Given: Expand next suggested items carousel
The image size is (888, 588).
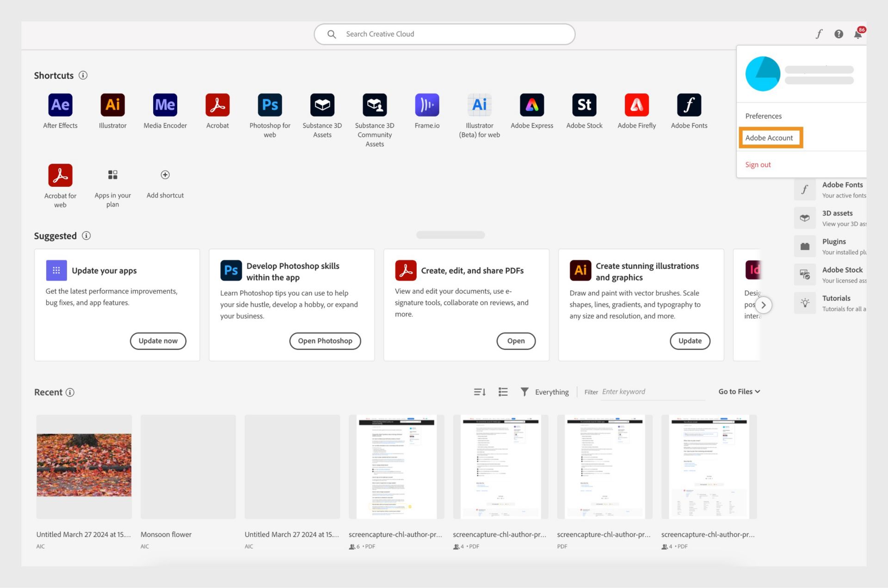Looking at the screenshot, I should pyautogui.click(x=763, y=305).
